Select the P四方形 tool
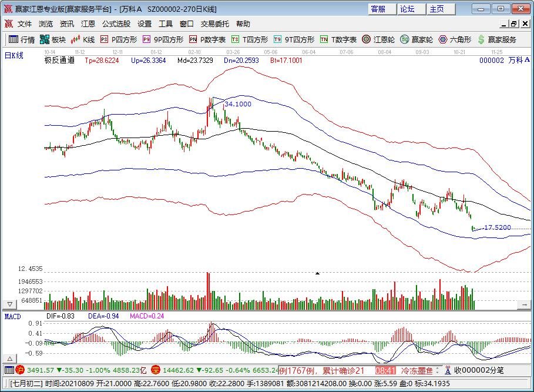Viewport: 534px width, 392px height. 118,39
